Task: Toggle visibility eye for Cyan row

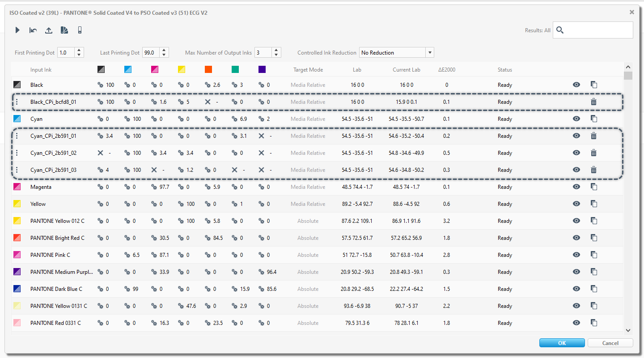Action: tap(576, 119)
